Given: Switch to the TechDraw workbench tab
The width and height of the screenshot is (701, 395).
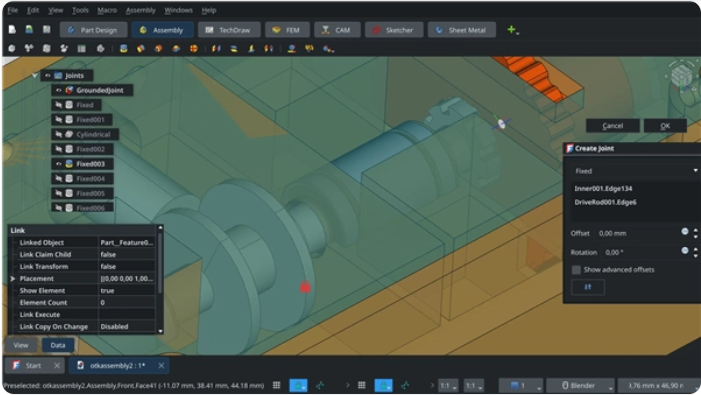Looking at the screenshot, I should pos(229,30).
